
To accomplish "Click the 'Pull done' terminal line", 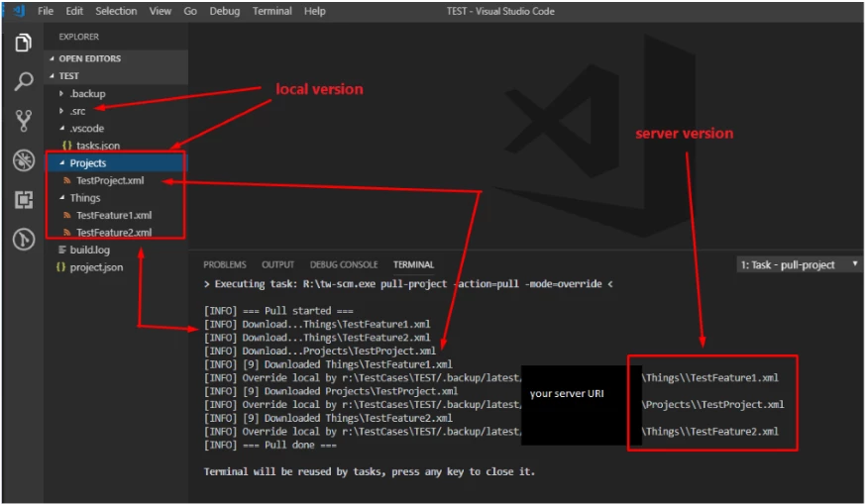I will click(x=270, y=445).
